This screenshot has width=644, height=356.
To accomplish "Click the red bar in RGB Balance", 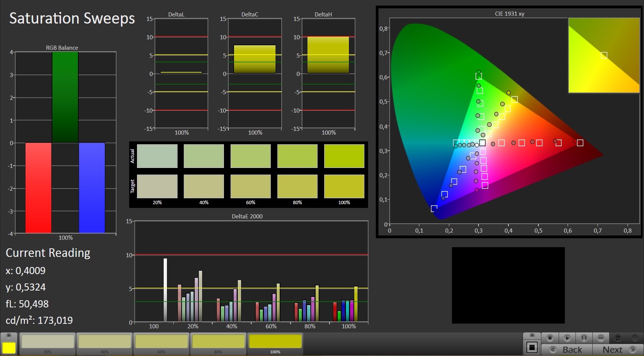I will (x=38, y=188).
